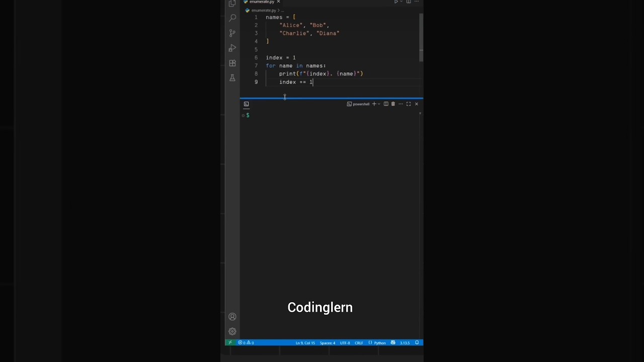Click the editor vertical scrollbar

coord(421,38)
